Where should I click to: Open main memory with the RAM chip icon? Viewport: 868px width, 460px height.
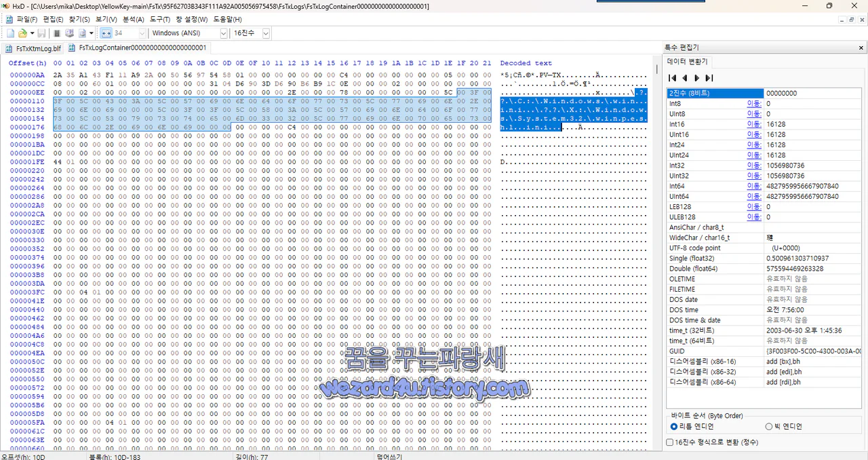(57, 33)
